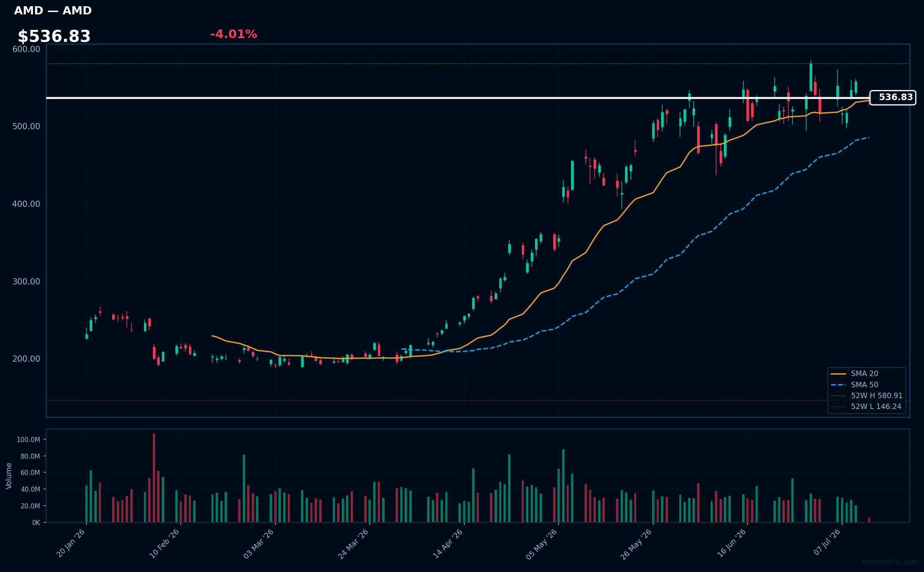This screenshot has height=572, width=924.
Task: Select 52W H 580.91 legend entry
Action: 867,396
